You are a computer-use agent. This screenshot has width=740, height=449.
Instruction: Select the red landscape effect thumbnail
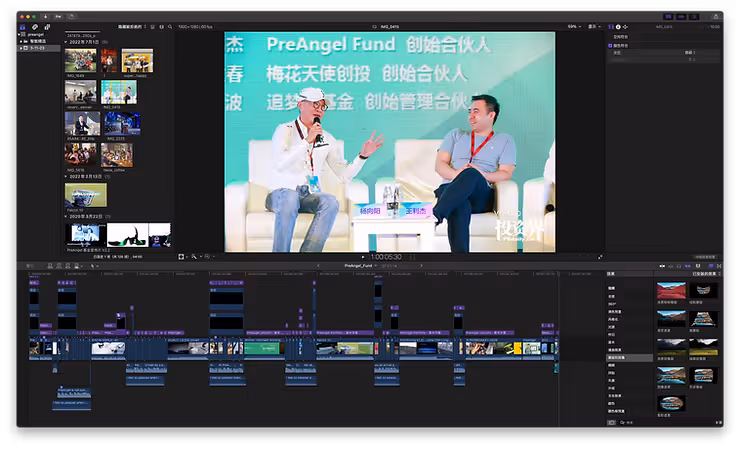[671, 290]
